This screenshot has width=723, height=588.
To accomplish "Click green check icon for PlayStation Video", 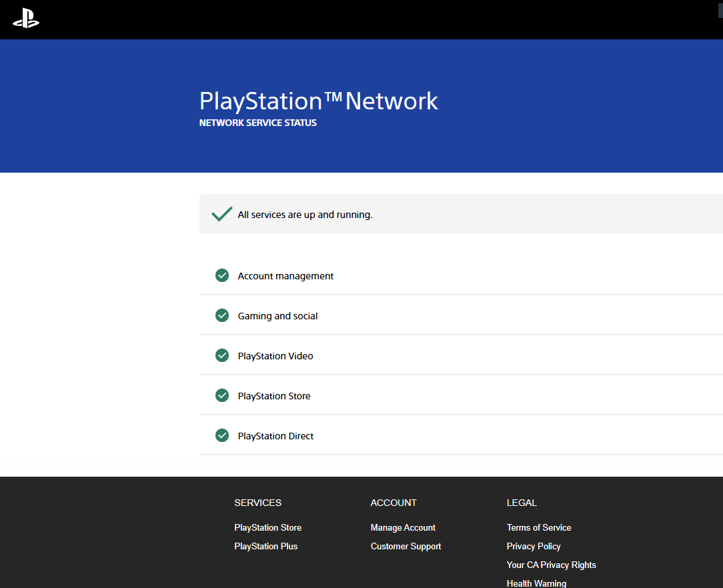I will point(222,356).
